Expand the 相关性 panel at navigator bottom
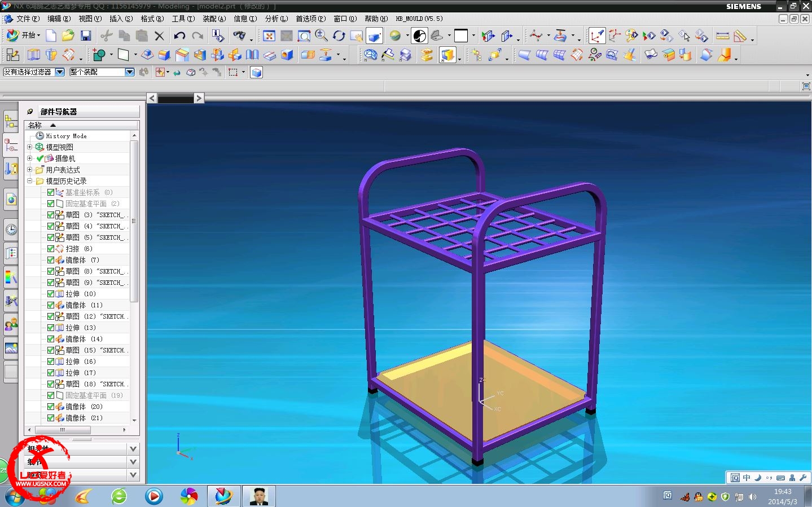The height and width of the screenshot is (507, 812). coord(133,449)
